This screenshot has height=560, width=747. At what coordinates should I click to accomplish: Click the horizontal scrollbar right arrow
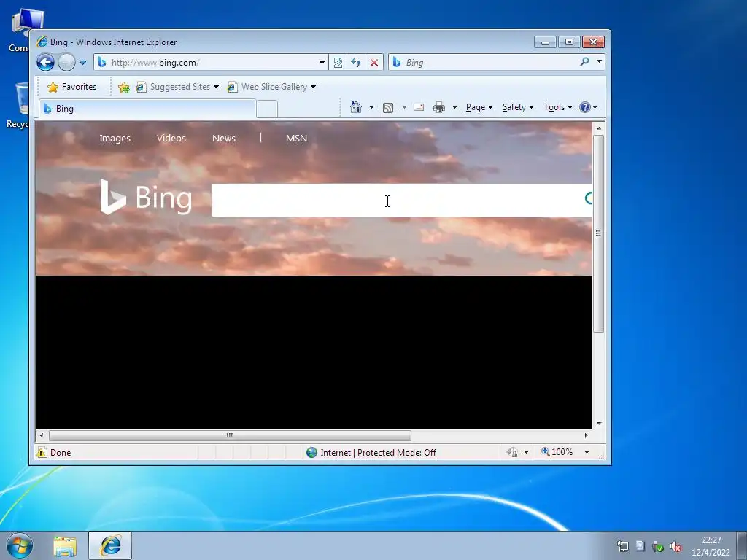click(586, 435)
